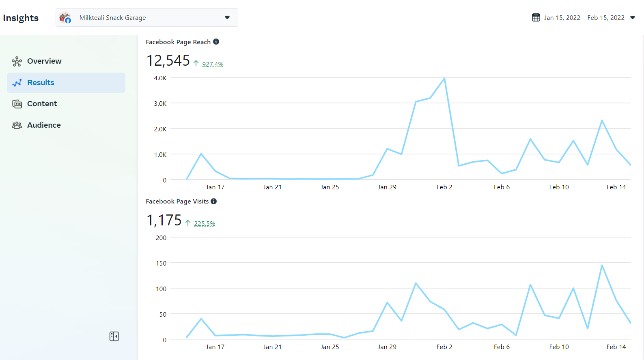The height and width of the screenshot is (360, 644).
Task: Click the reach chart peak at Feb 2
Action: pyautogui.click(x=444, y=78)
